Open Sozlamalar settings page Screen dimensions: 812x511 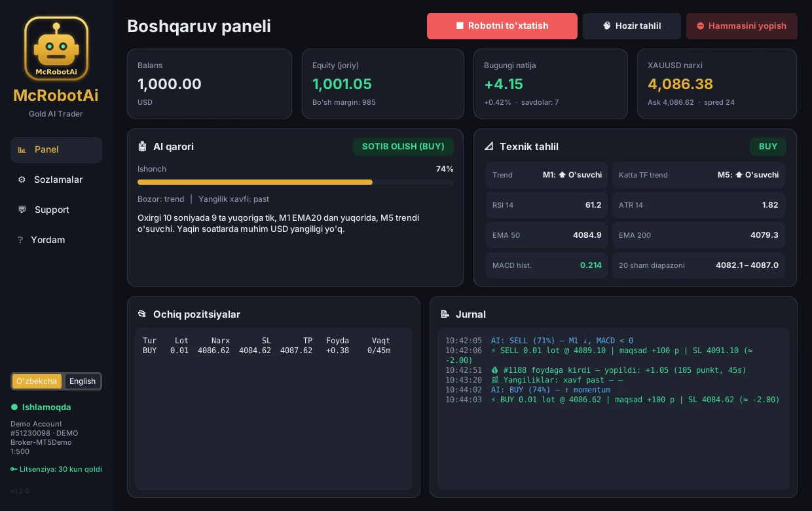(56, 180)
